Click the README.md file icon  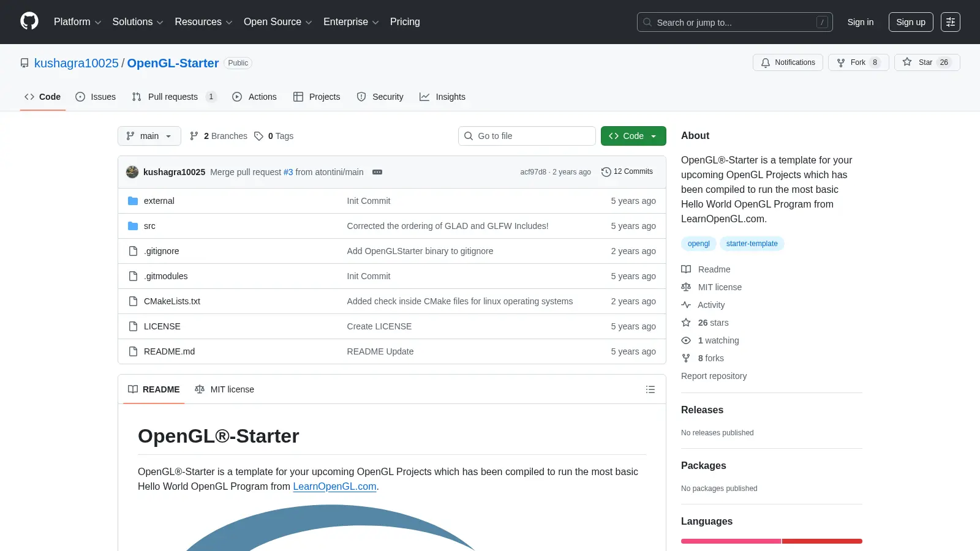coord(133,351)
